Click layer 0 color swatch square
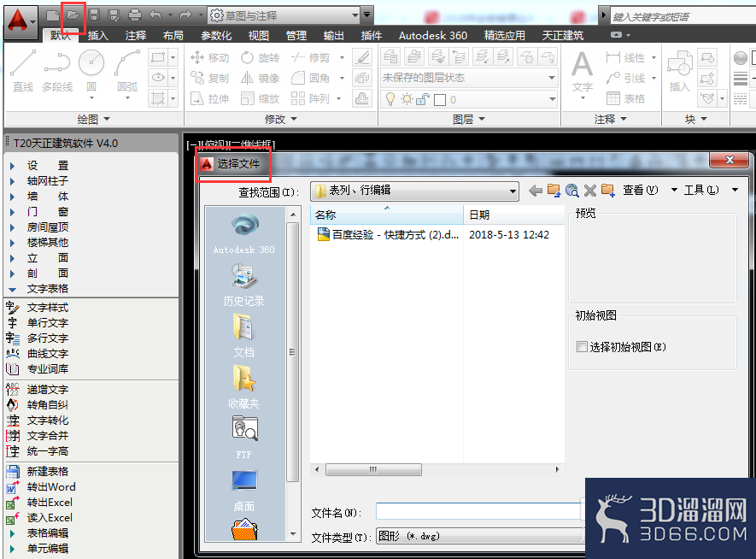Screen dimensions: 756x559 [440, 100]
